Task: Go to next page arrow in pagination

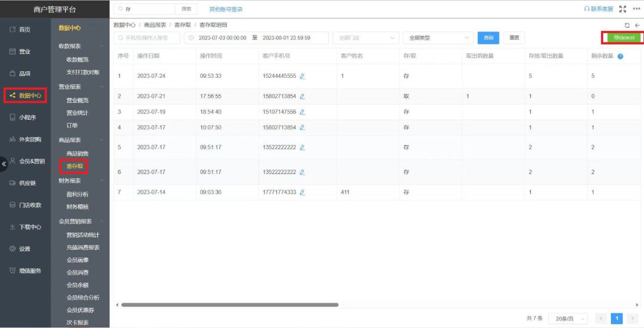Action: point(632,319)
